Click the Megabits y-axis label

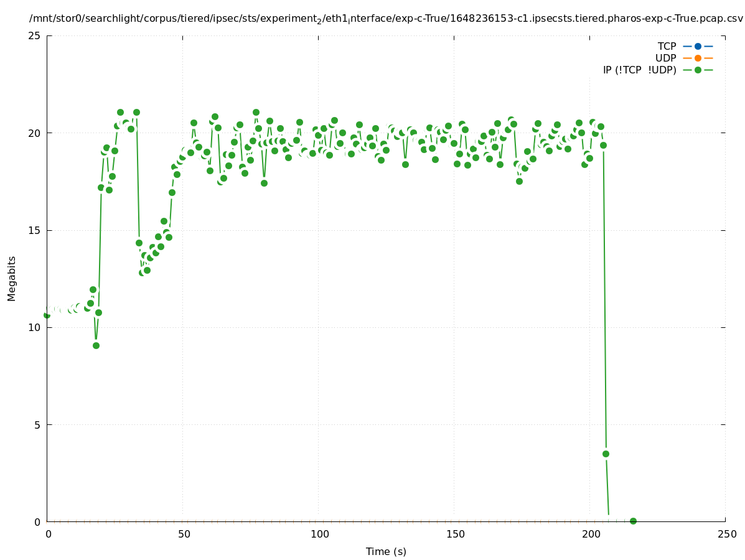click(x=12, y=278)
